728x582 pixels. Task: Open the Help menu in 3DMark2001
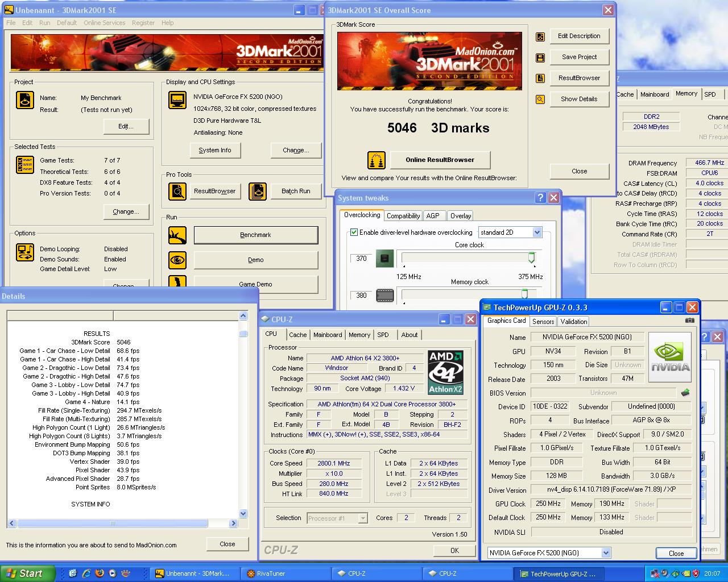tap(167, 23)
